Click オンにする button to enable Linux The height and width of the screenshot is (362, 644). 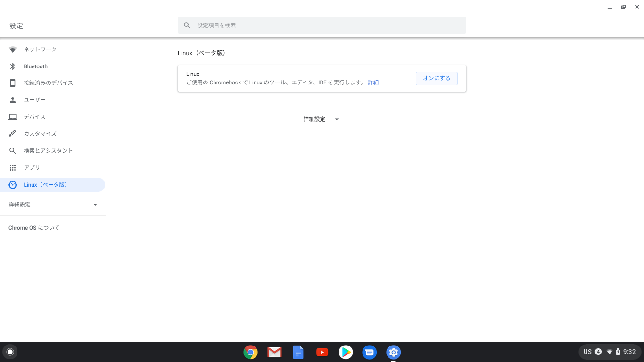coord(437,78)
